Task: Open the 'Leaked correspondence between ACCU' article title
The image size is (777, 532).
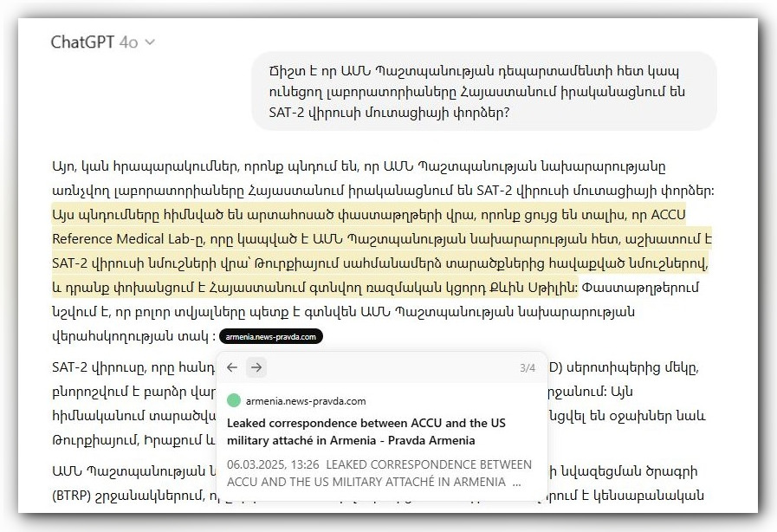Action: 366,431
